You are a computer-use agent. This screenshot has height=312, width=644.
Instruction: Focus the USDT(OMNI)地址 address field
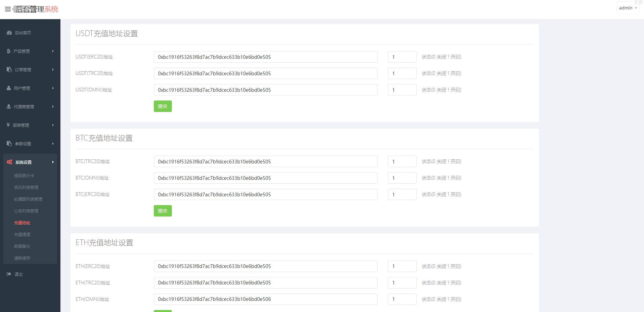[x=266, y=90]
